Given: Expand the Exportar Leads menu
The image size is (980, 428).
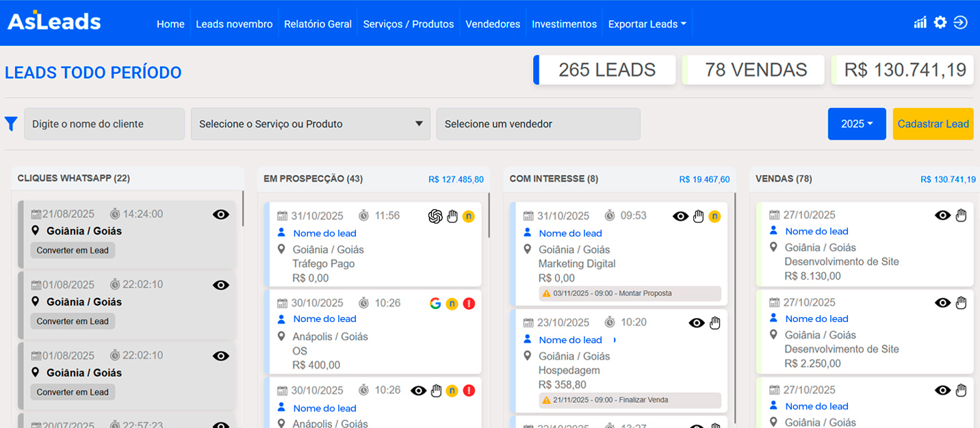Looking at the screenshot, I should pyautogui.click(x=647, y=24).
